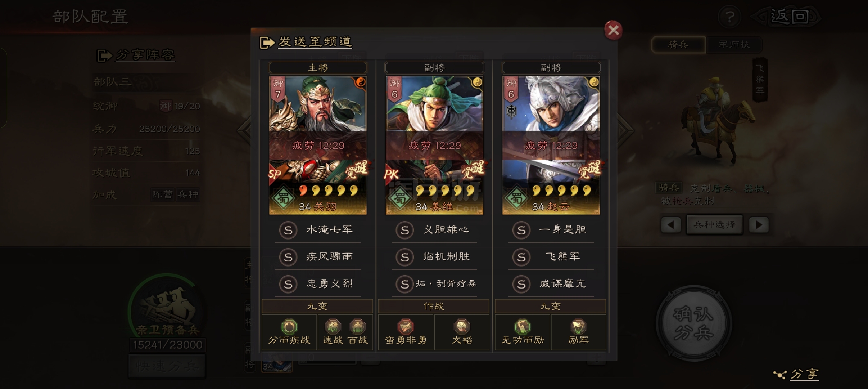
Task: Select the 蛮勇非勇 talent icon
Action: [x=406, y=327]
